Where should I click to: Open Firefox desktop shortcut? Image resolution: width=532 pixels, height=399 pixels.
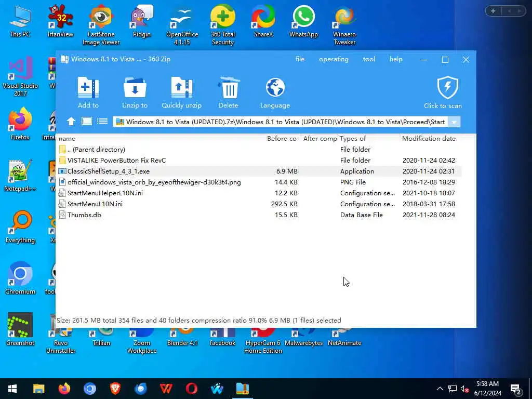pos(20,124)
